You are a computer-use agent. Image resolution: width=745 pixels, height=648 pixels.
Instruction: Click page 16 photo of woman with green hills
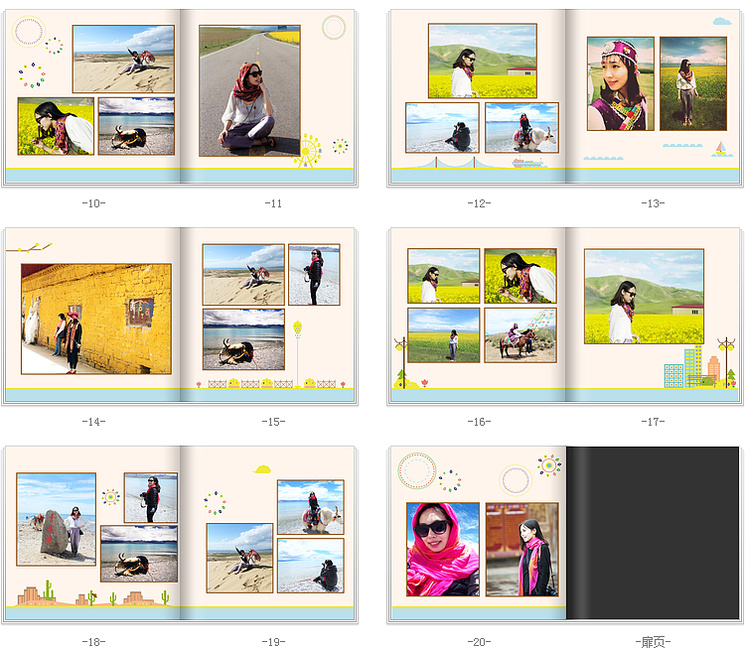[443, 276]
